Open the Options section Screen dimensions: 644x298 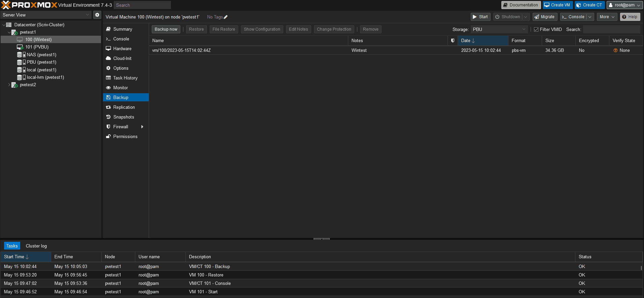click(126, 68)
